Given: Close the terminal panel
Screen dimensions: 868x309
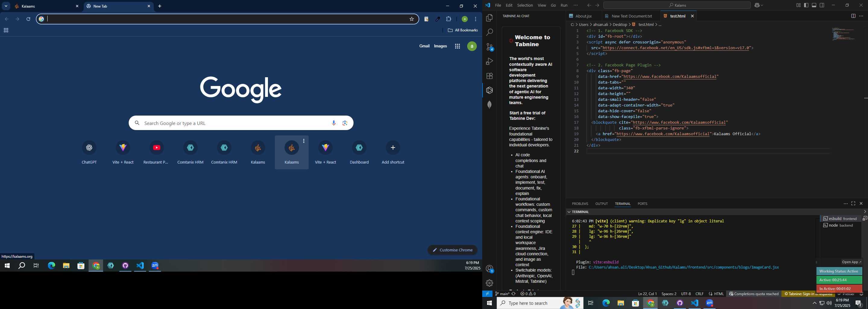Looking at the screenshot, I should pos(861,204).
